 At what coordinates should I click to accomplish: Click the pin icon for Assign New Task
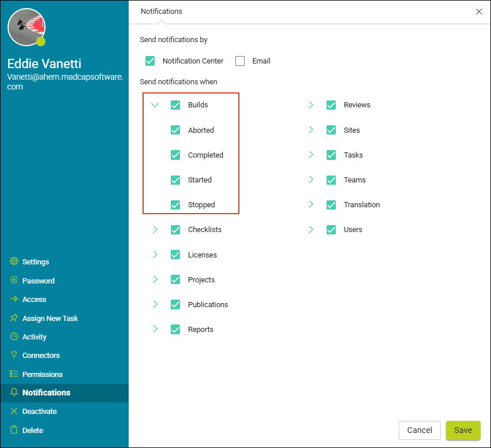(14, 318)
